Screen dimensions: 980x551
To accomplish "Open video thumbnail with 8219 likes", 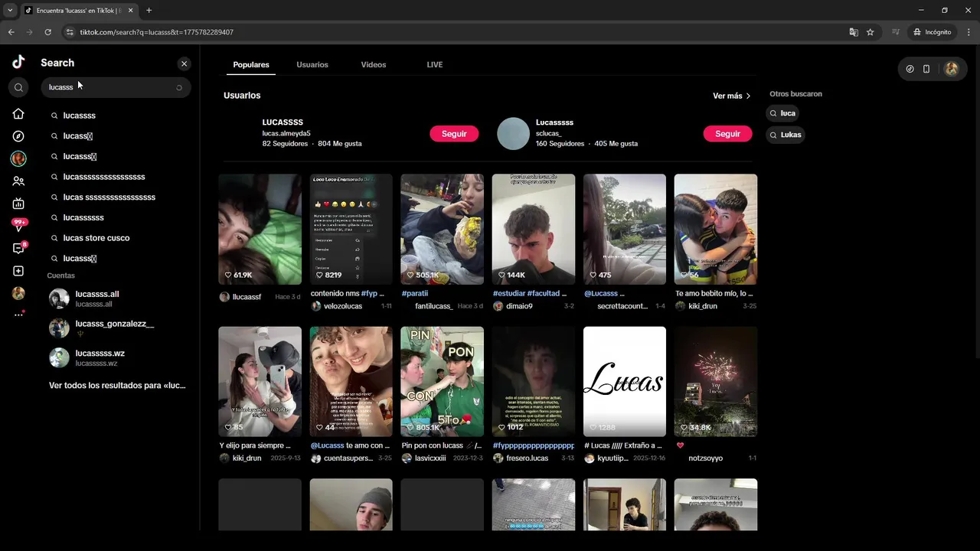I will pyautogui.click(x=351, y=229).
